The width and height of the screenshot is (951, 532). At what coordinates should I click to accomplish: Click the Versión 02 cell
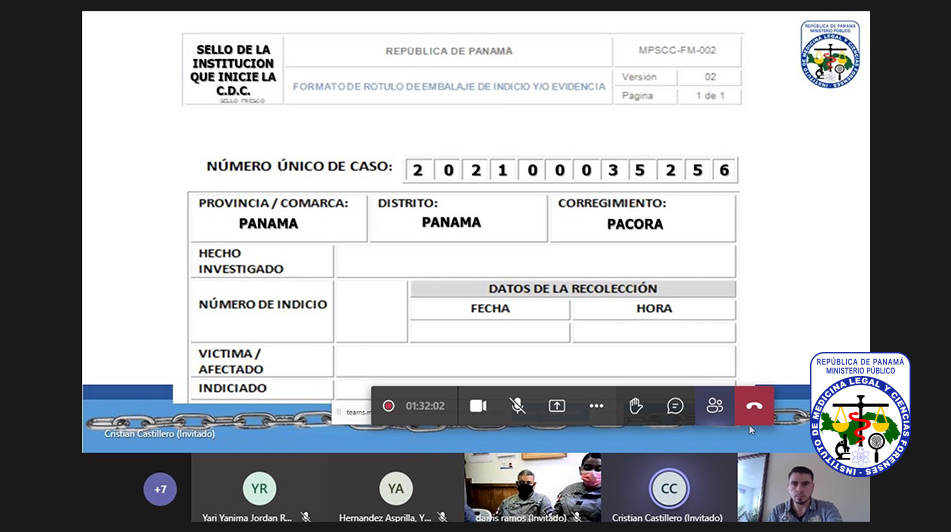click(x=677, y=77)
